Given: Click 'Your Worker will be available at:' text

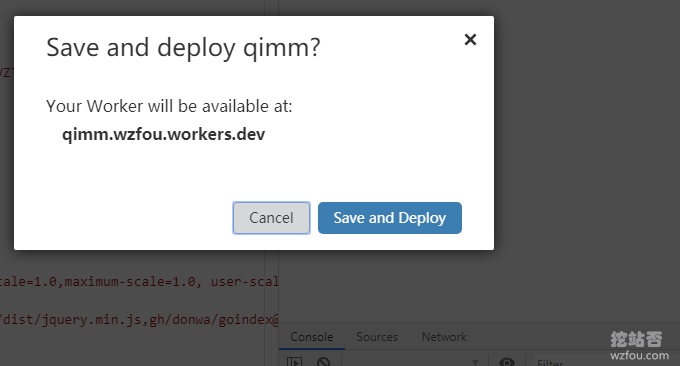Looking at the screenshot, I should pos(169,106).
